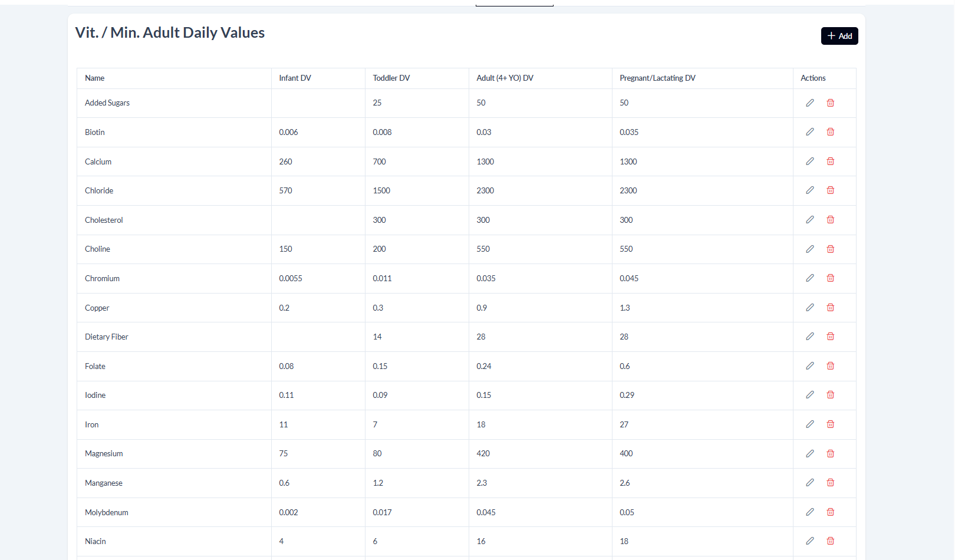955x560 pixels.
Task: Edit the Iodine row
Action: pos(810,395)
